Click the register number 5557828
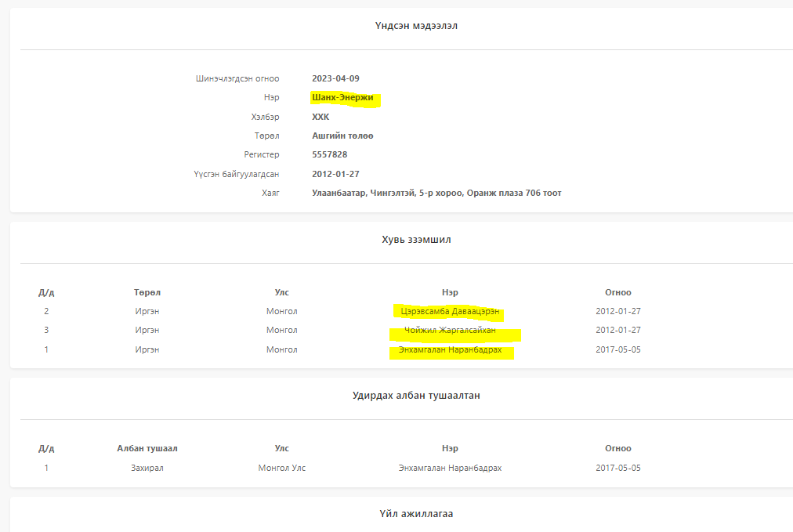Viewport: 793px width, 532px height. click(x=329, y=155)
